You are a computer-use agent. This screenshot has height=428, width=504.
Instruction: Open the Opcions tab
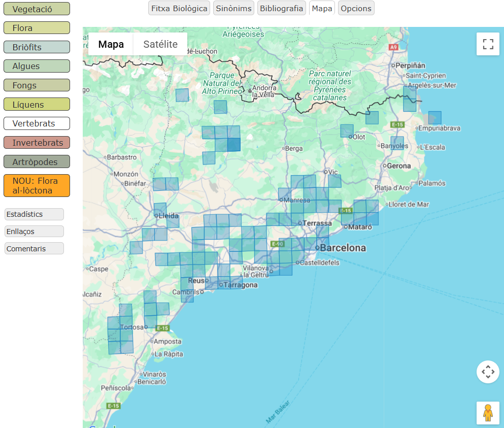(356, 8)
